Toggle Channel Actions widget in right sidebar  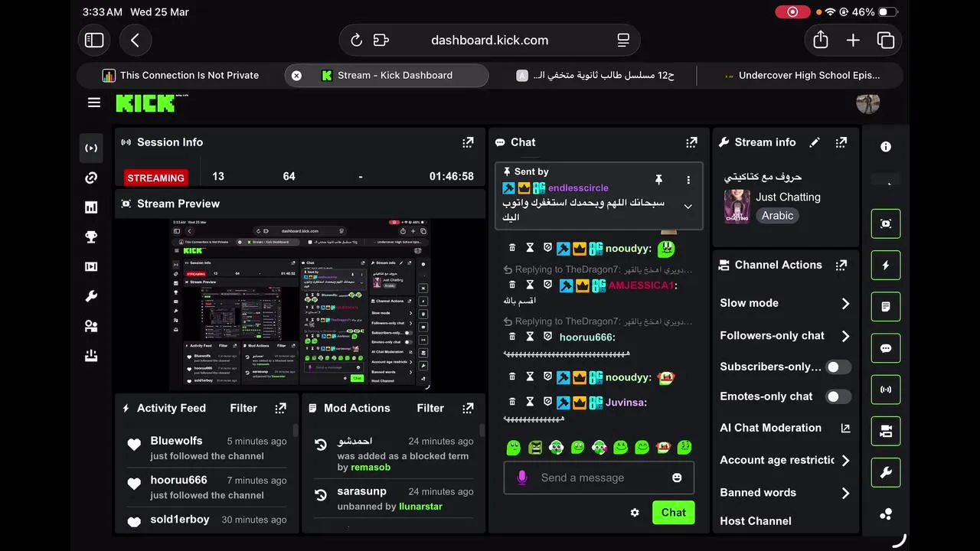tap(886, 432)
